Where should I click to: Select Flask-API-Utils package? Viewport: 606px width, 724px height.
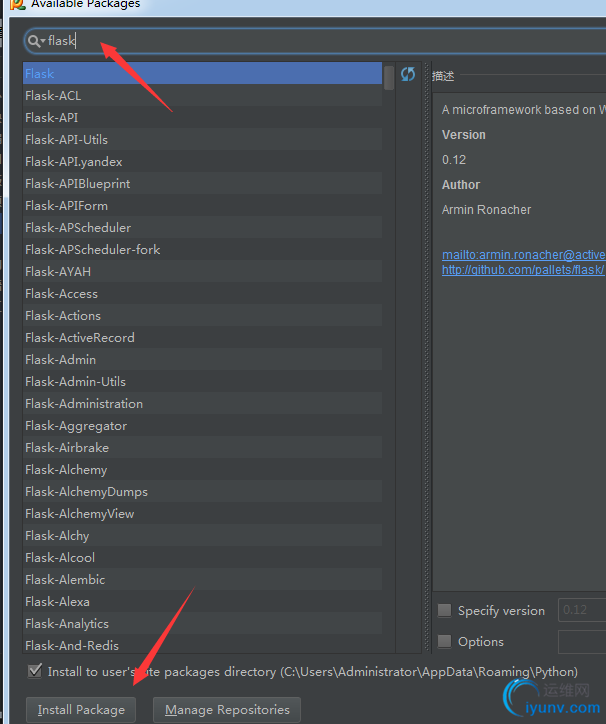[x=202, y=139]
